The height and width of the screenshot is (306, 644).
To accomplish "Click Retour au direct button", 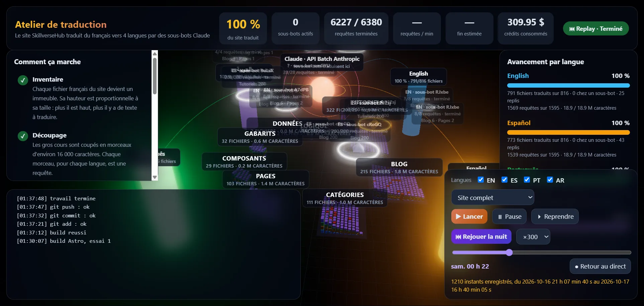I will 600,266.
